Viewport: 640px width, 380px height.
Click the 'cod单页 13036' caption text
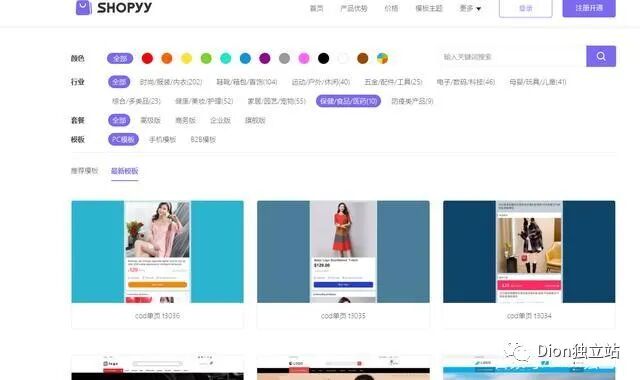pos(158,316)
